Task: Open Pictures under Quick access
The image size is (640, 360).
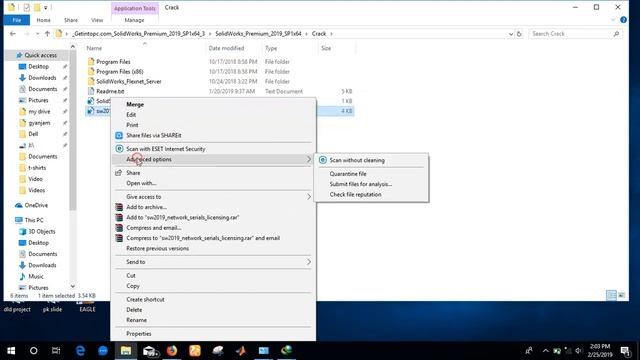Action: (38, 100)
